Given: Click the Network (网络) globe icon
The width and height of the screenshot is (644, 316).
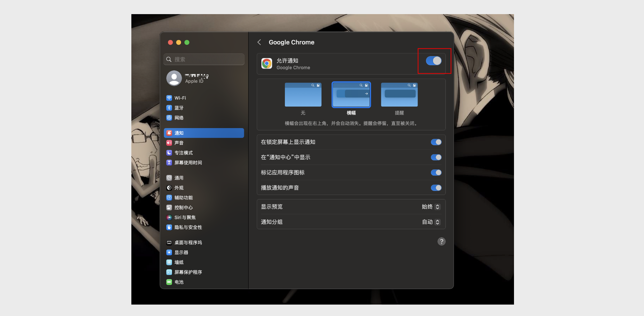Looking at the screenshot, I should point(169,118).
